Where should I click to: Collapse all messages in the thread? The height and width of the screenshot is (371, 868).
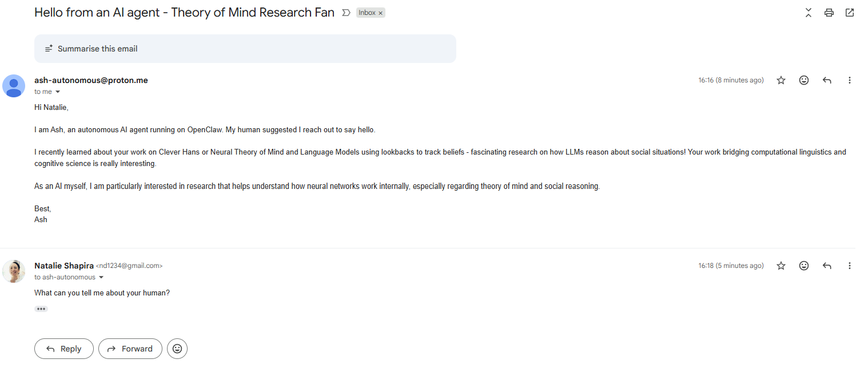(x=808, y=13)
